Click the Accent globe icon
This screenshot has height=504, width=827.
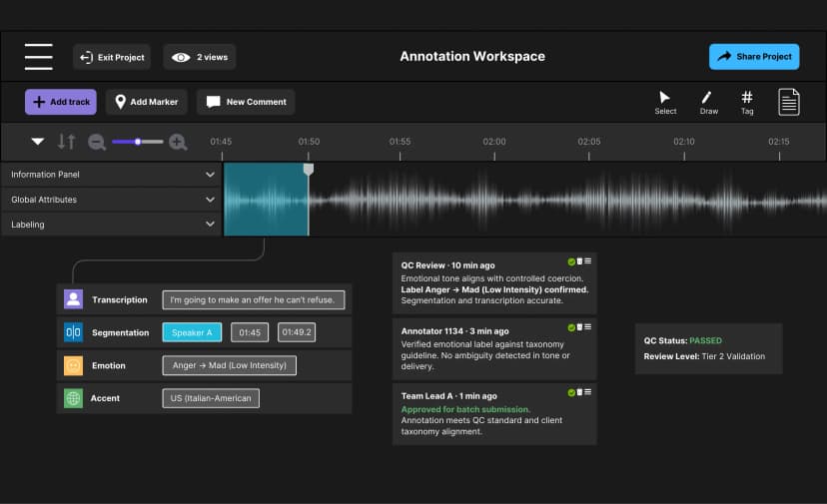point(73,398)
